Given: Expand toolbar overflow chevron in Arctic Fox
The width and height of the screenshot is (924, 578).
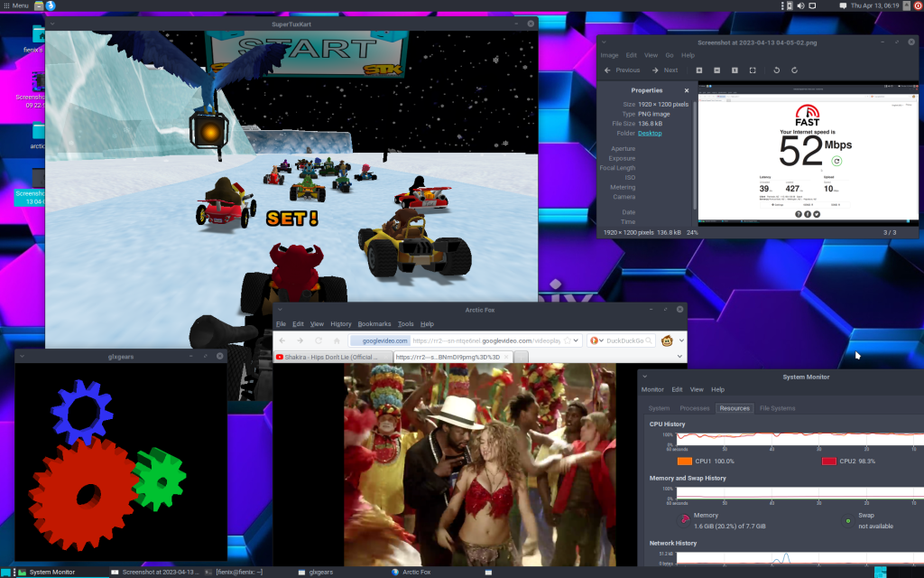Looking at the screenshot, I should (681, 340).
